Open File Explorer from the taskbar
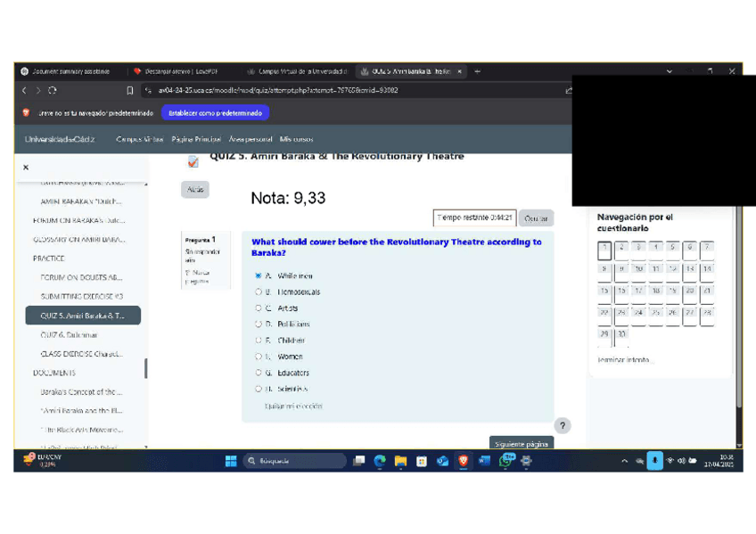Viewport: 756px width, 534px height. click(x=400, y=461)
